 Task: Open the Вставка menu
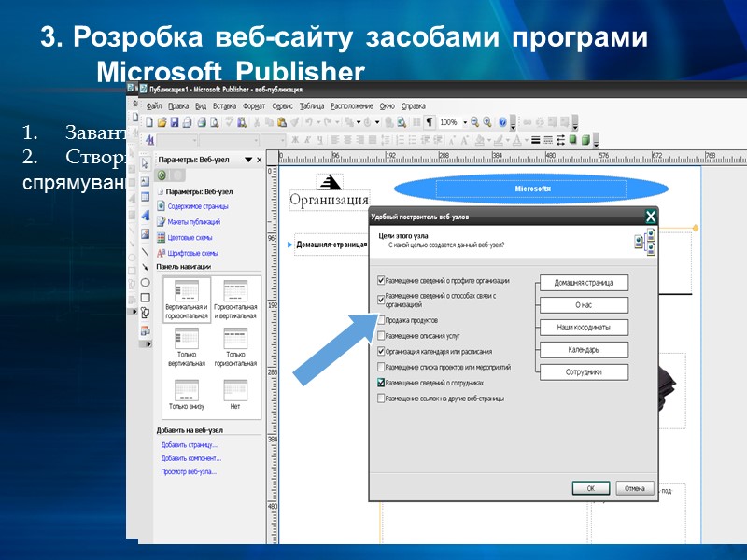click(224, 106)
